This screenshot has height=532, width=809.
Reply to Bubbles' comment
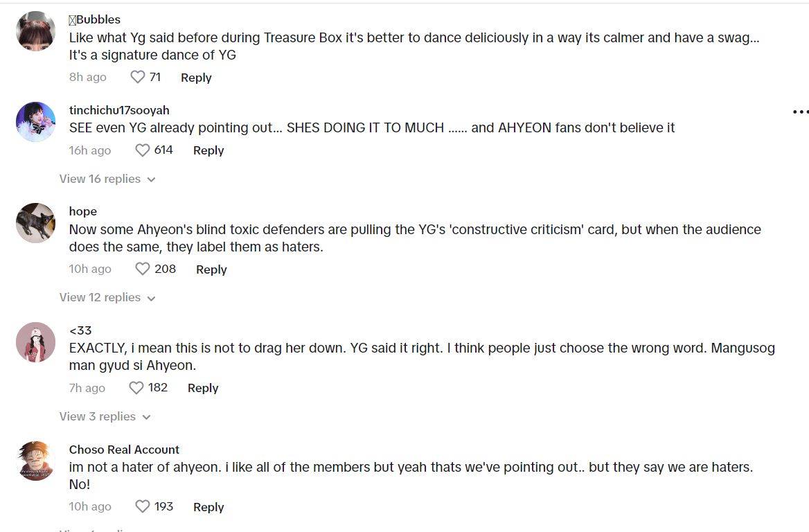click(196, 78)
